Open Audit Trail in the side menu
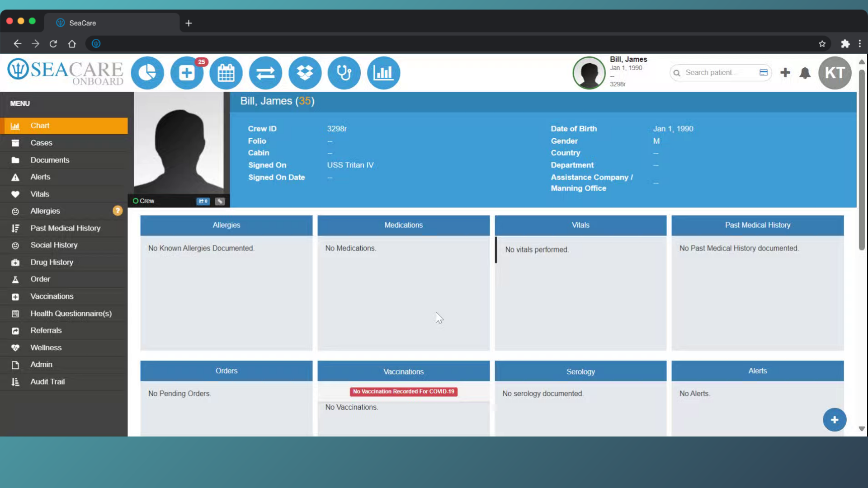The height and width of the screenshot is (488, 868). click(x=64, y=382)
